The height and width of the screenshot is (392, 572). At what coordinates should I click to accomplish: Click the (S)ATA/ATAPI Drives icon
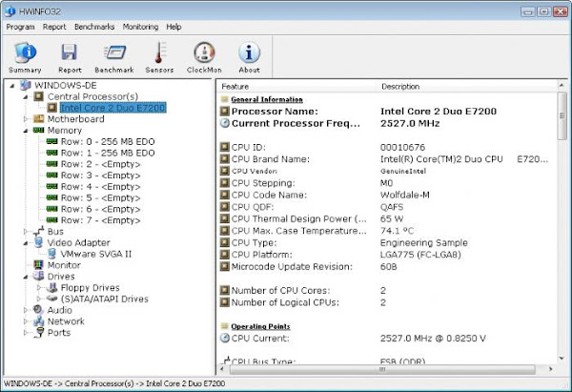pyautogui.click(x=51, y=299)
